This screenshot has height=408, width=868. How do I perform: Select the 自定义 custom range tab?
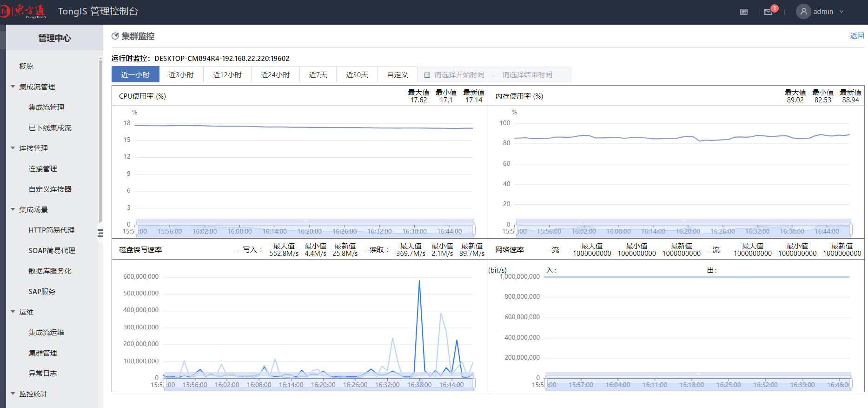pyautogui.click(x=398, y=74)
